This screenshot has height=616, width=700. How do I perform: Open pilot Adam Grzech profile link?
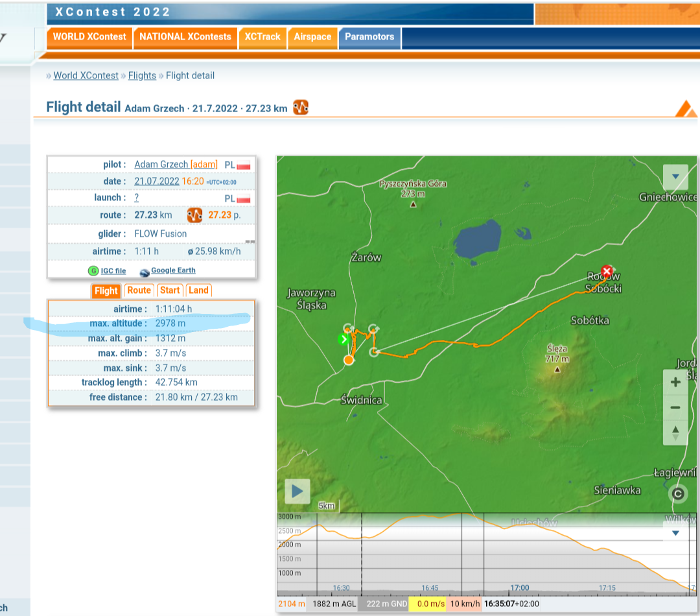[x=161, y=165]
